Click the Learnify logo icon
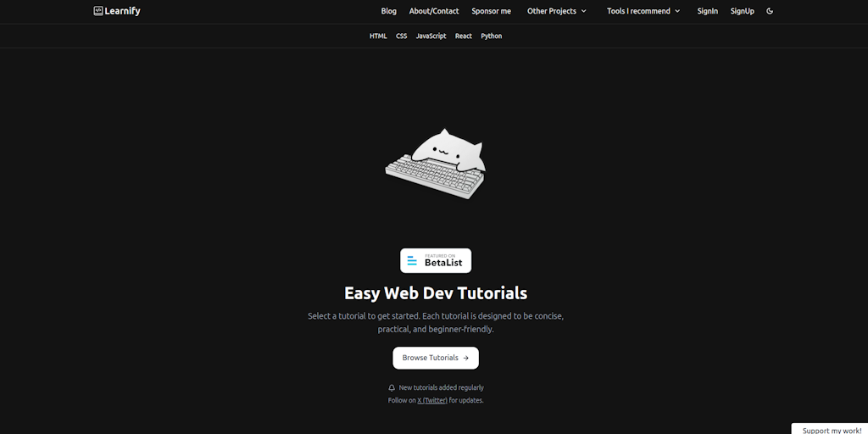 98,10
